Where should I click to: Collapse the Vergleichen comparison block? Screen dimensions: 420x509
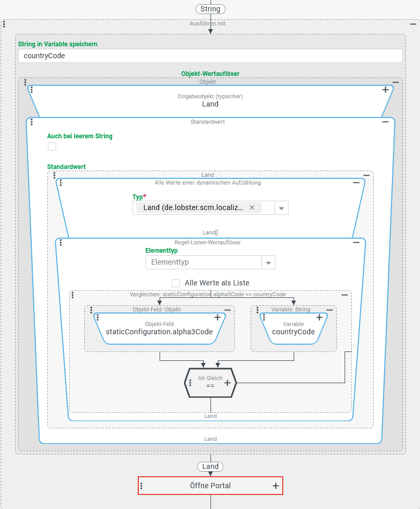click(345, 295)
